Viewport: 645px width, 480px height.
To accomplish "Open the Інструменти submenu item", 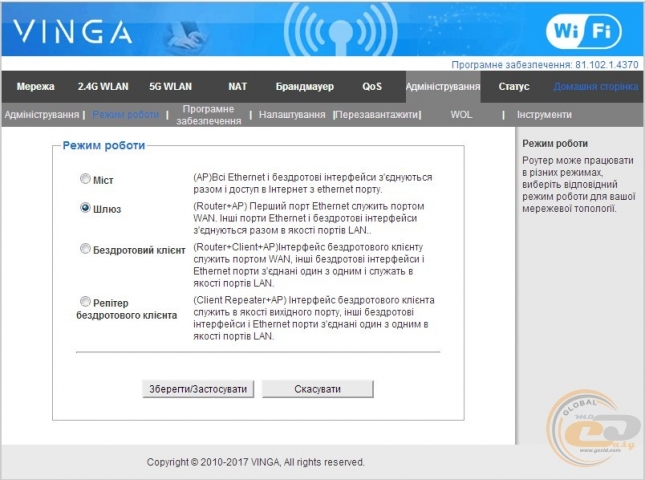I will [544, 114].
